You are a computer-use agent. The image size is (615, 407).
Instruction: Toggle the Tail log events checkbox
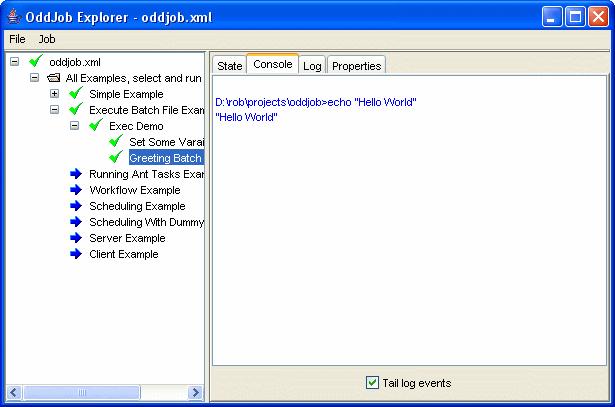373,383
